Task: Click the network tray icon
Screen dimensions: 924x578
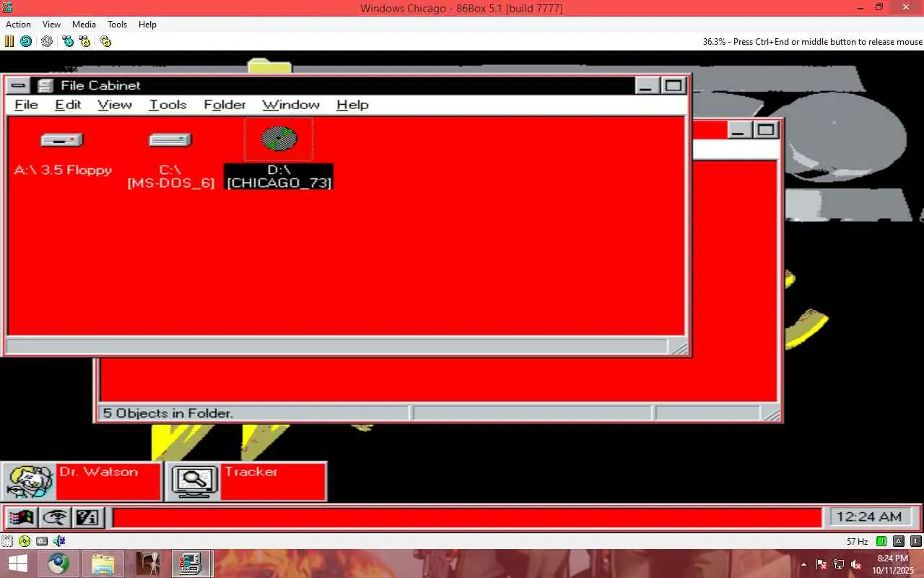Action: pyautogui.click(x=839, y=564)
